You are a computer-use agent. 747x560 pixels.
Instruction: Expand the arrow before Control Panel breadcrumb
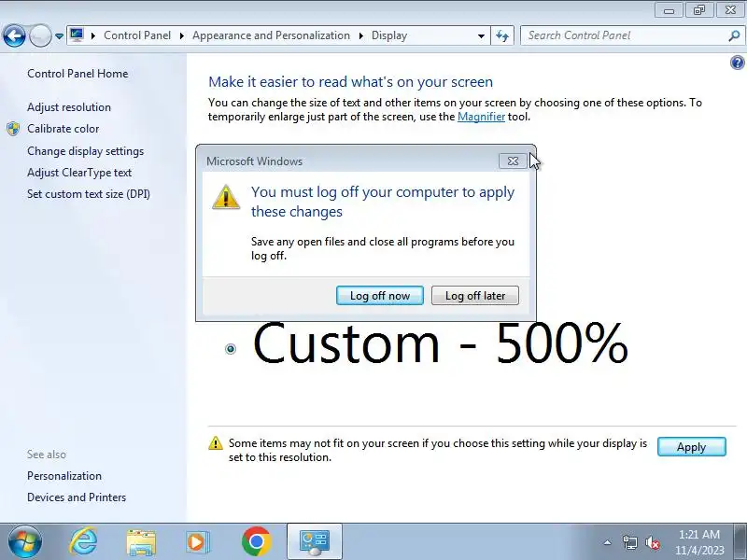[92, 35]
